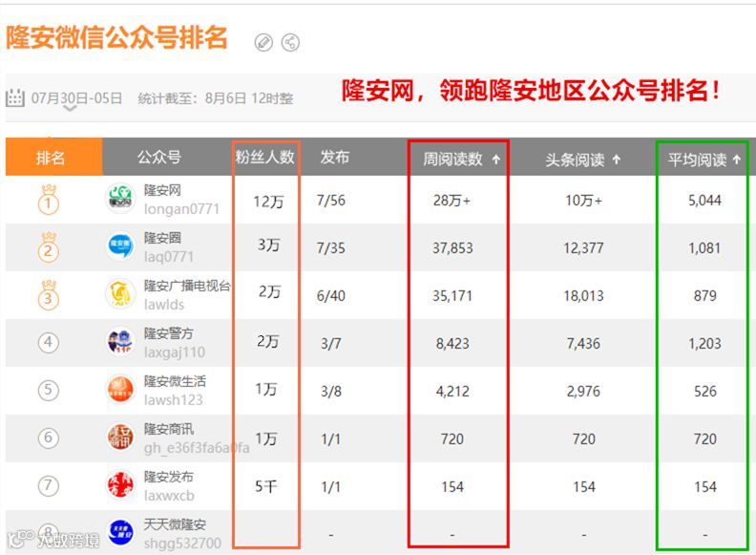Click the 1,081 average reads value
756x555 pixels.
(704, 248)
